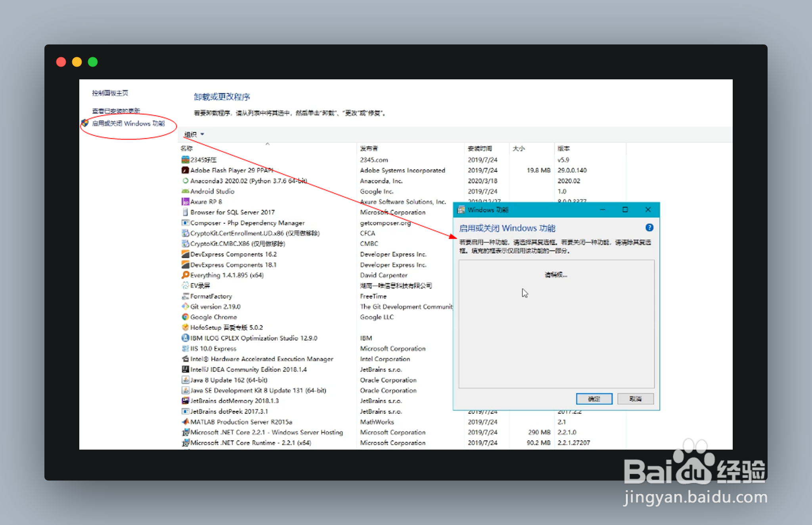Click publisher getcomposer.org
The image size is (812, 525).
(x=385, y=223)
